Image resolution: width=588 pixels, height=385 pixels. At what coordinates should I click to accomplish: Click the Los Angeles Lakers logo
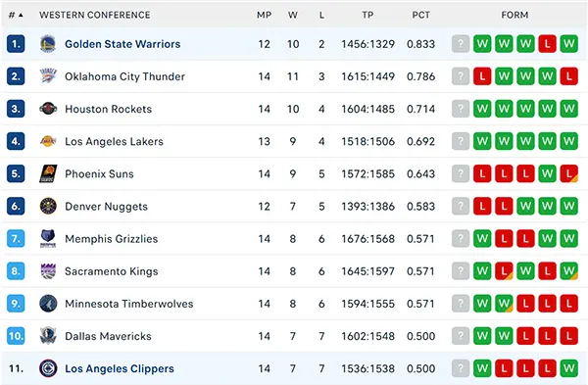coord(48,141)
